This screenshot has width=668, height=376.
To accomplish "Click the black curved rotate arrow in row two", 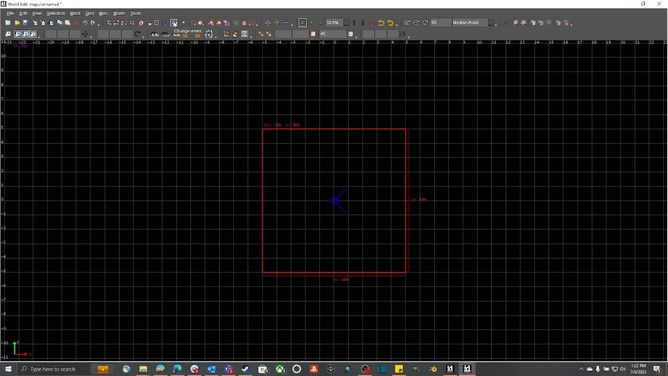I will (138, 34).
